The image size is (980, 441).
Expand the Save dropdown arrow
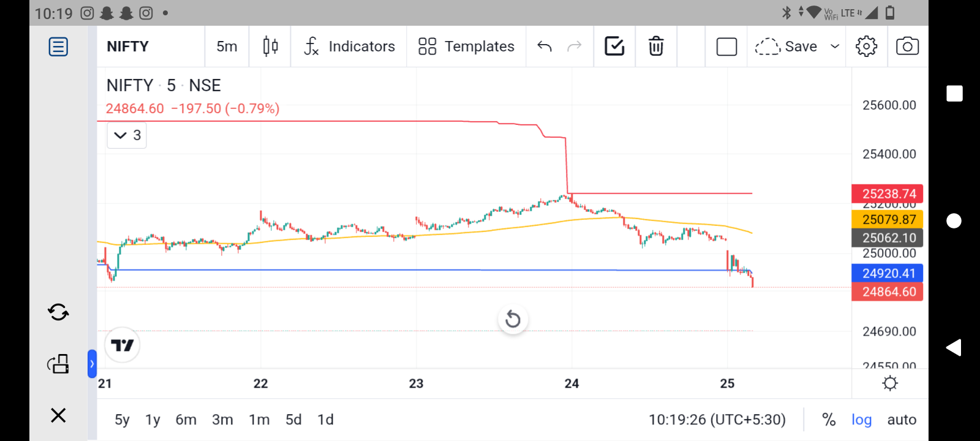[835, 47]
